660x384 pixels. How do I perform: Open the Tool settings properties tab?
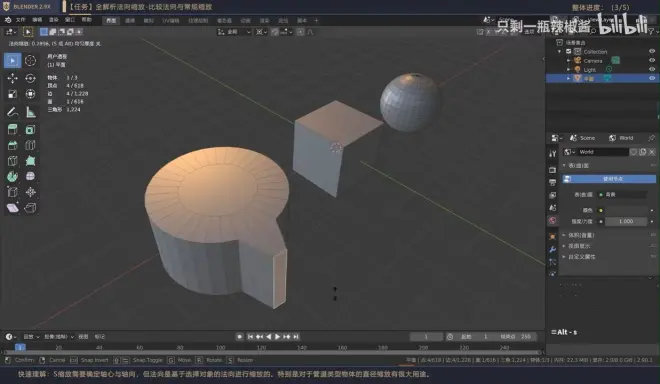(x=553, y=154)
